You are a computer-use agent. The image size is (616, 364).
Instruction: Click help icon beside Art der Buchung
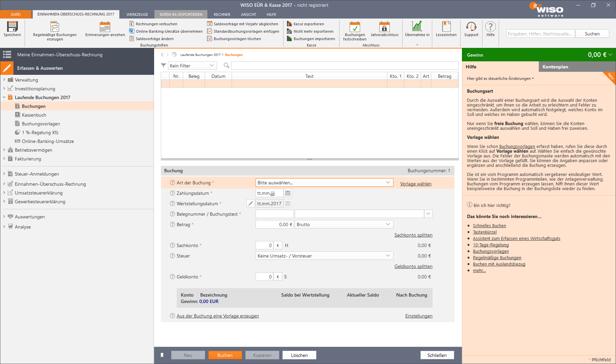172,183
